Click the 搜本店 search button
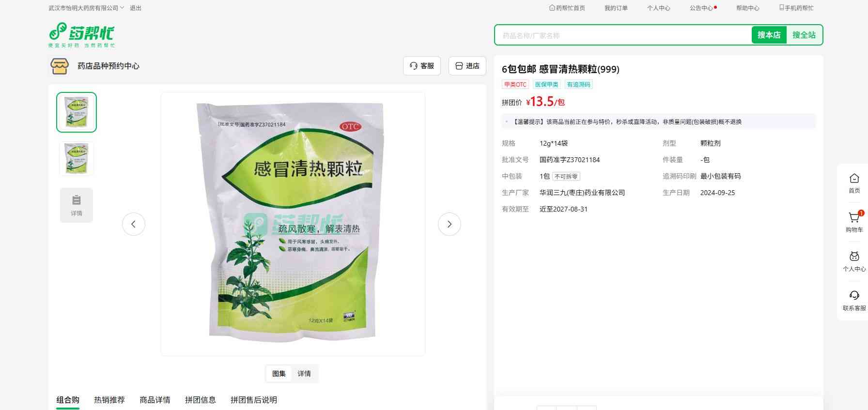Image resolution: width=868 pixels, height=410 pixels. tap(769, 35)
